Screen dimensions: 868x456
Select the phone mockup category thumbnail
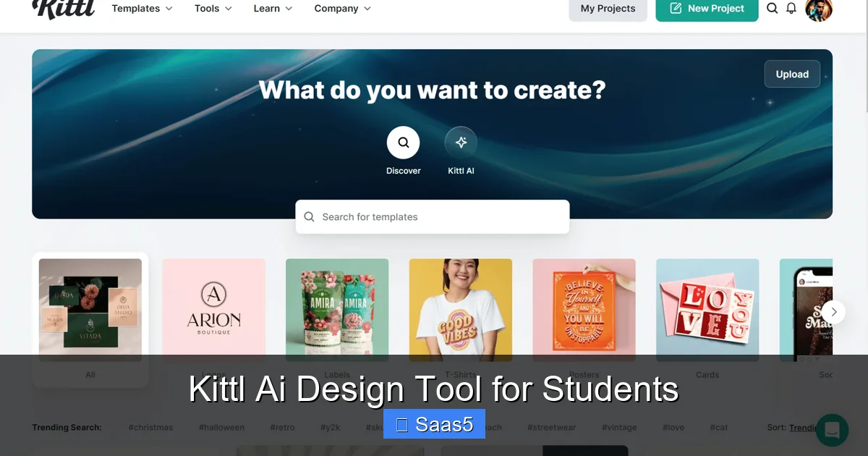(806, 311)
